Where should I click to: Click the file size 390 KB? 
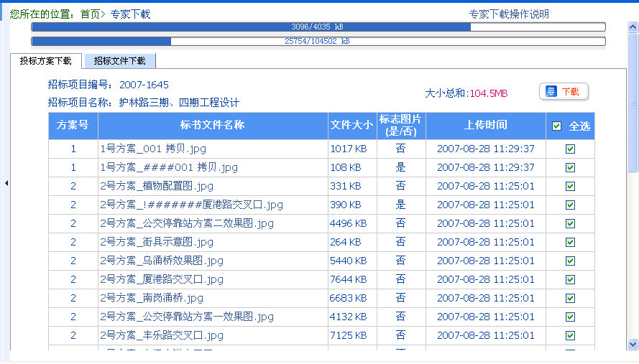[x=346, y=205]
